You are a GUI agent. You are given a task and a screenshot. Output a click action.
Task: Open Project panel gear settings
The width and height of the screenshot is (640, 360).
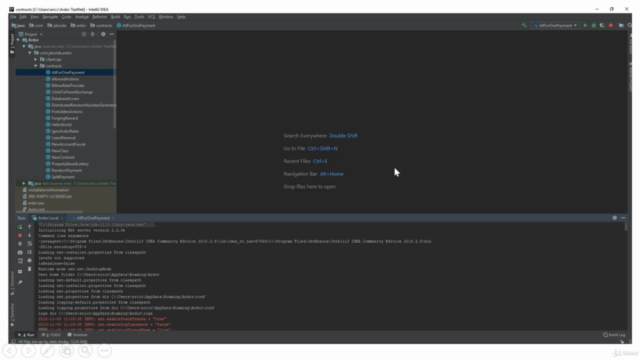103,34
